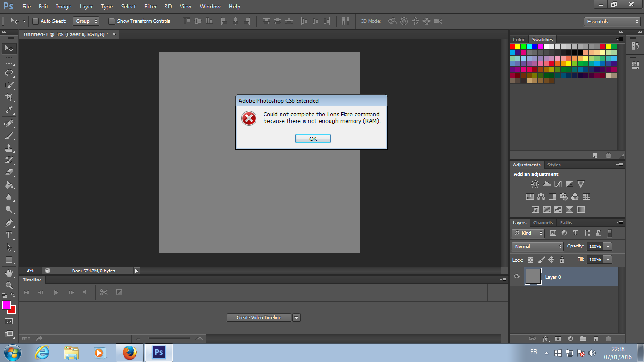Screen dimensions: 644x362
Task: Open the Create Video Timeline dropdown arrow
Action: click(x=297, y=318)
